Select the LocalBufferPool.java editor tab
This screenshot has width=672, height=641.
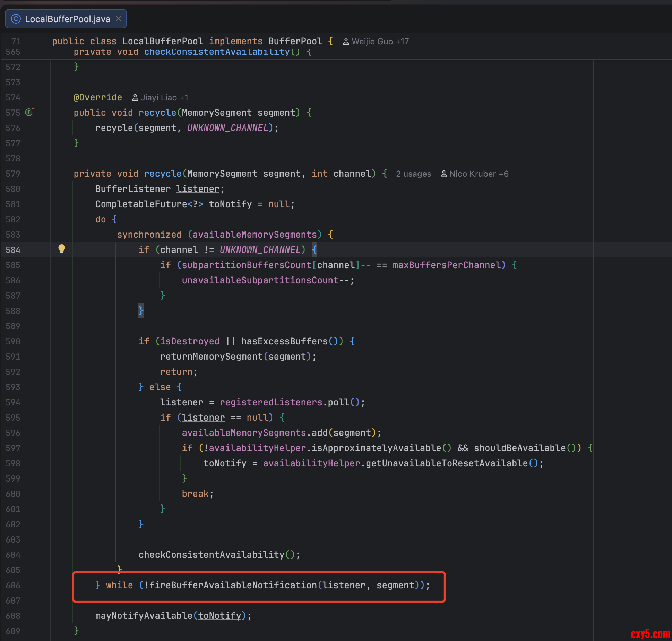click(67, 19)
